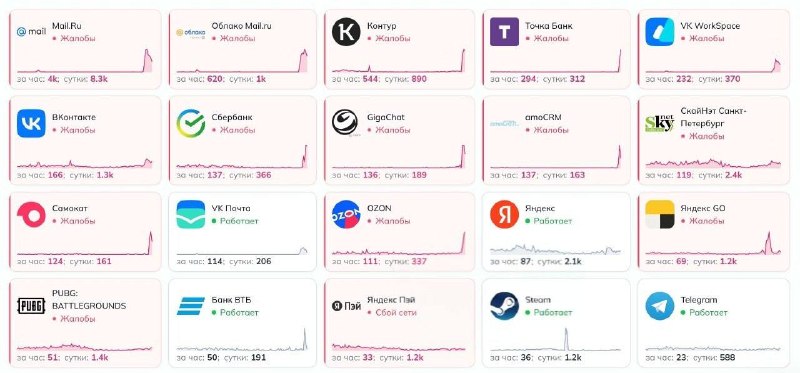Open the СкойНэт Санкт-Петербург card title

(x=713, y=117)
